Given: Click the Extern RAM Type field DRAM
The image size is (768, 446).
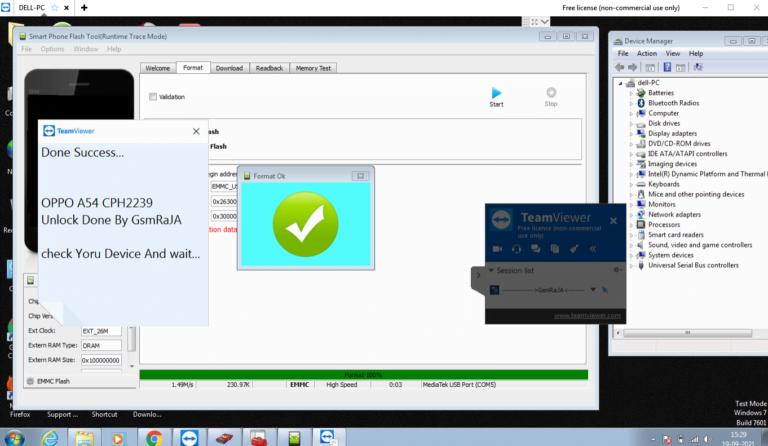Looking at the screenshot, I should 101,346.
